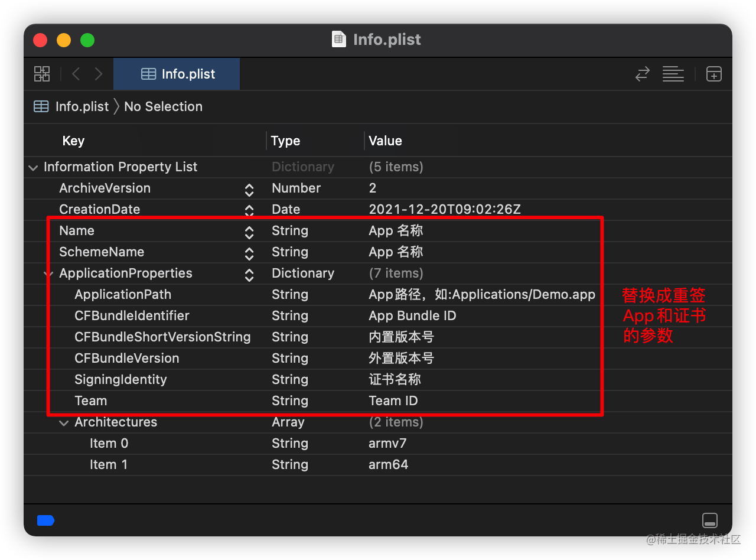Select the Info.plist editor tab
The image size is (756, 560).
tap(177, 74)
